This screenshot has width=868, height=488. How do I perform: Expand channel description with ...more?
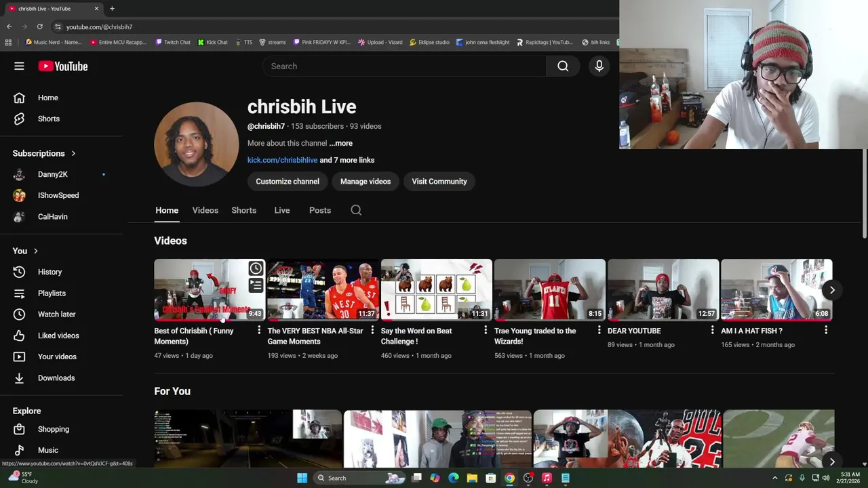coord(341,143)
